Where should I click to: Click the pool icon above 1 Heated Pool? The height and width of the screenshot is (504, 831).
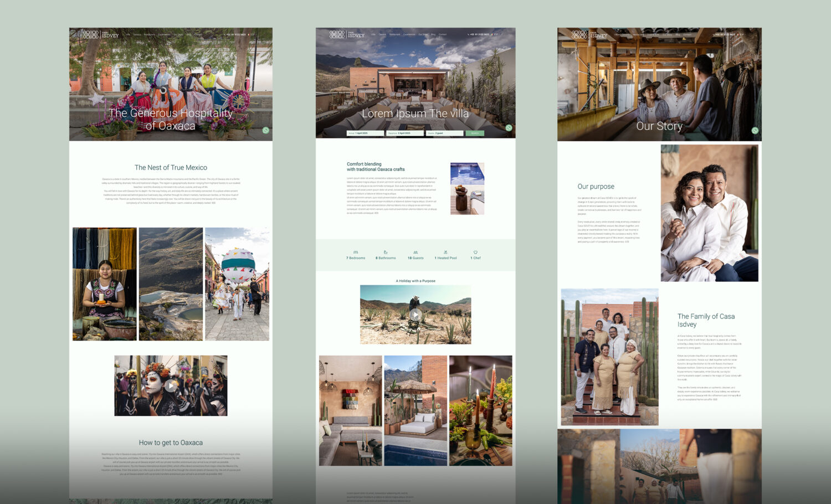[x=445, y=253]
